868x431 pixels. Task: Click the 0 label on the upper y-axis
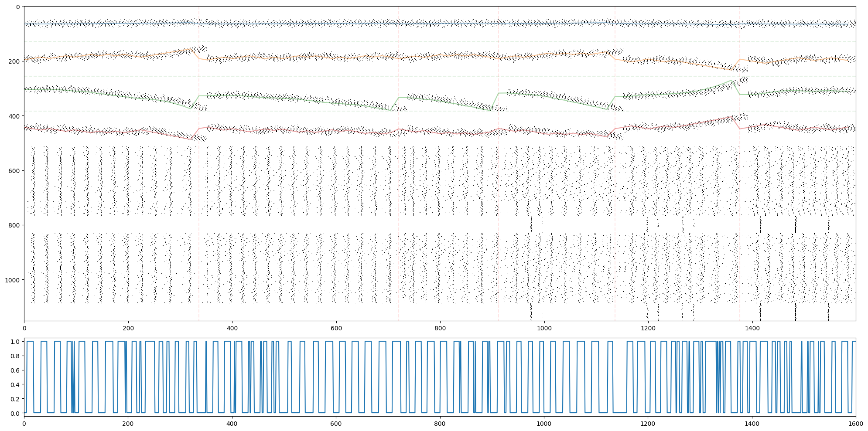click(18, 7)
